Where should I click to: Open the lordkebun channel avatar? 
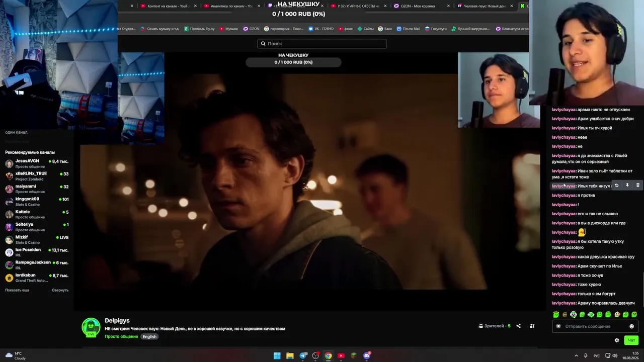point(9,278)
